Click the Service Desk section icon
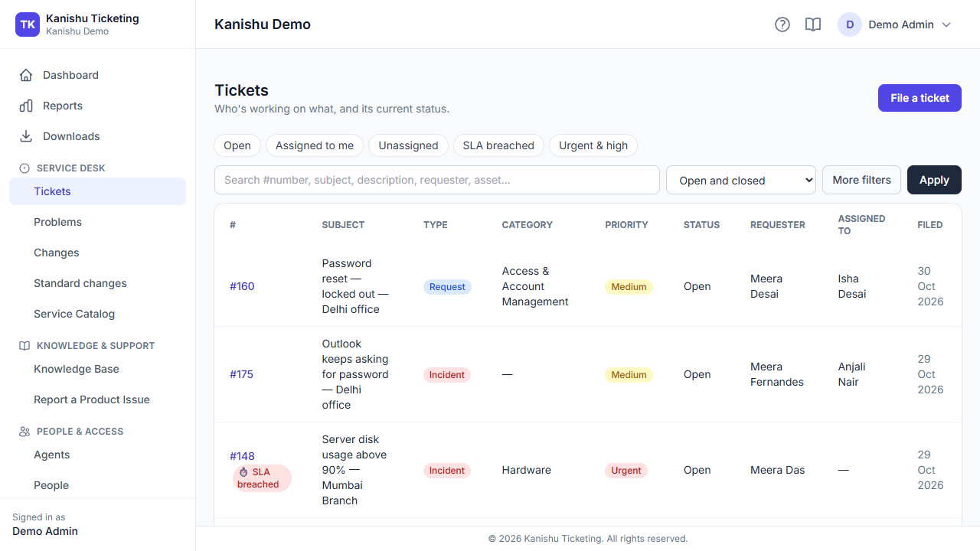 tap(24, 168)
